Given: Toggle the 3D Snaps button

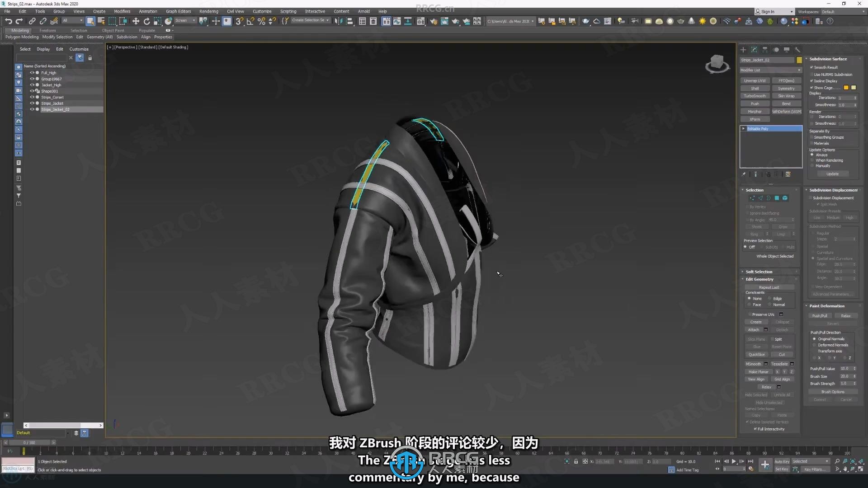Looking at the screenshot, I should (x=240, y=21).
